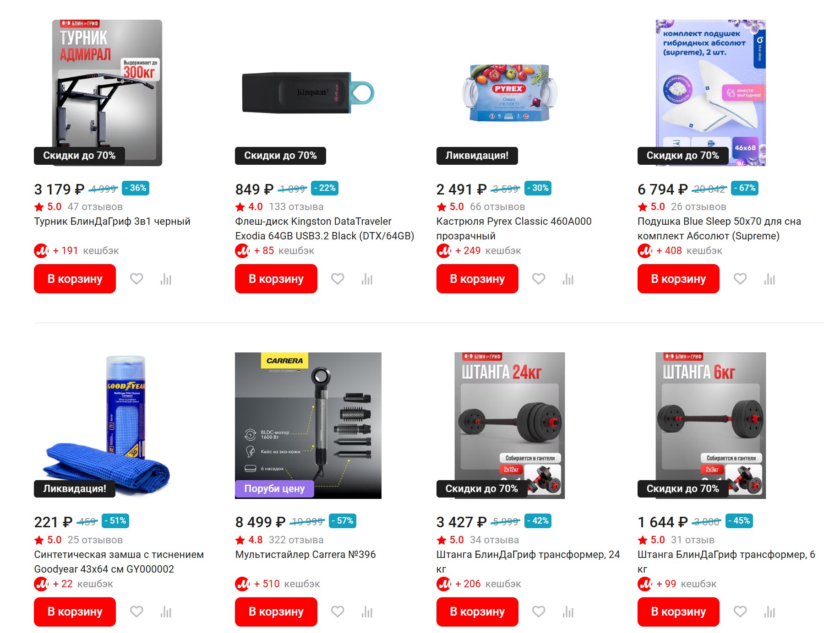Add 6 kg barbell to cart

point(678,611)
